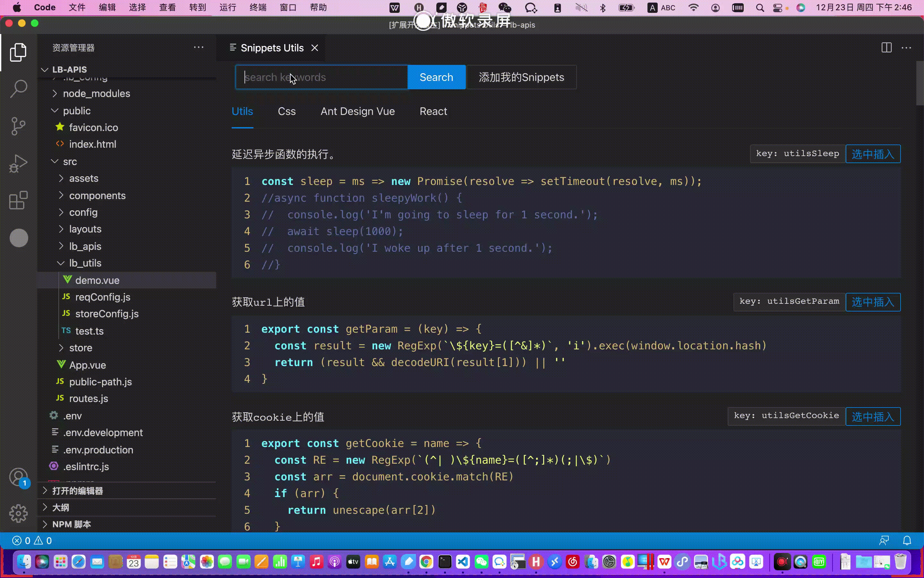Open reqConfig.js file
This screenshot has height=578, width=924.
click(x=127, y=297)
